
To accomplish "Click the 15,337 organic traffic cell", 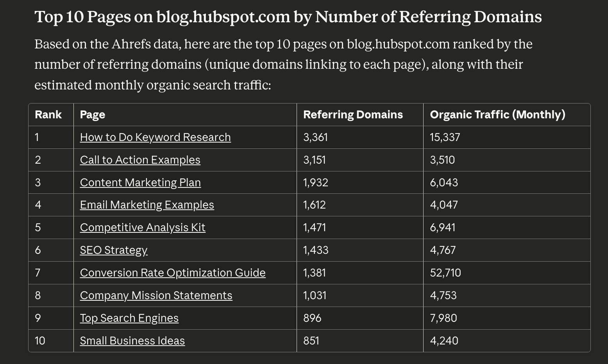I will click(445, 137).
